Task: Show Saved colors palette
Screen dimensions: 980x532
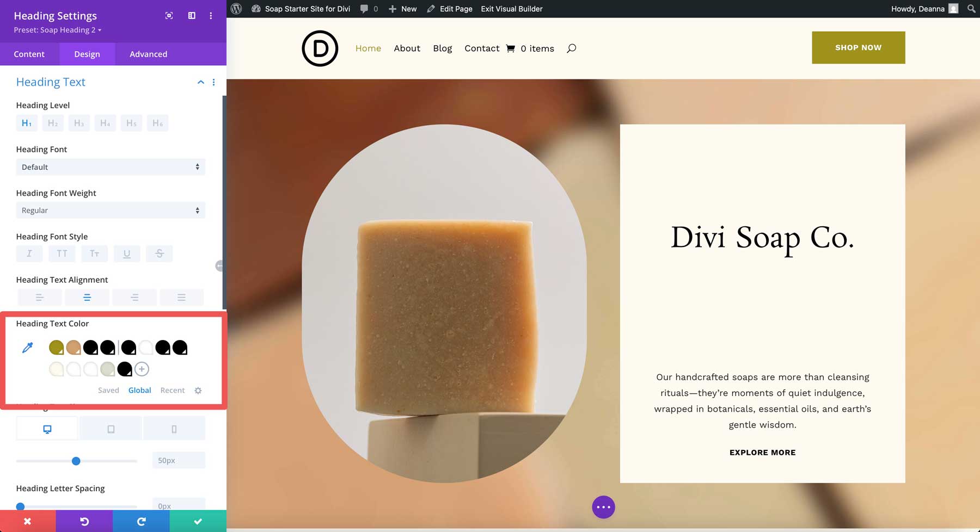Action: [x=108, y=391]
